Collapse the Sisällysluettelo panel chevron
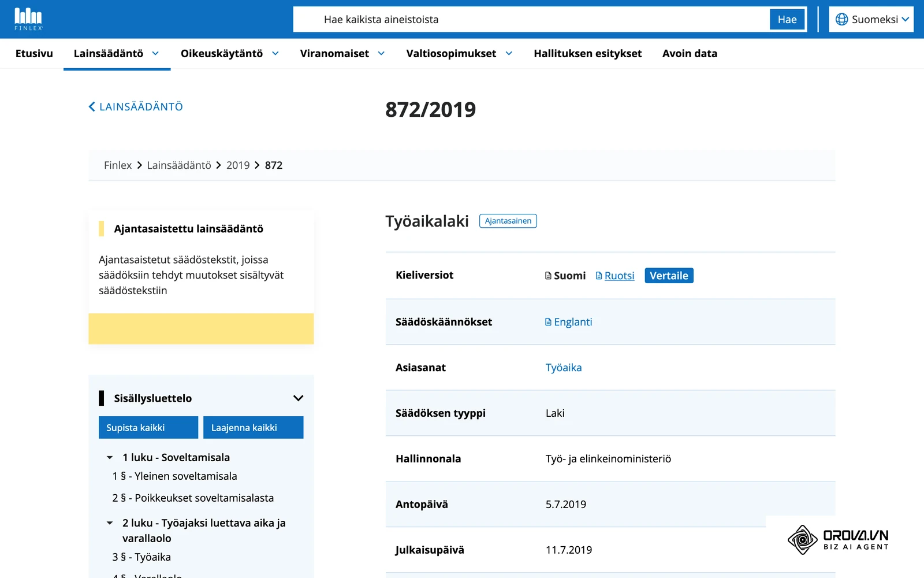This screenshot has width=924, height=578. pyautogui.click(x=298, y=398)
